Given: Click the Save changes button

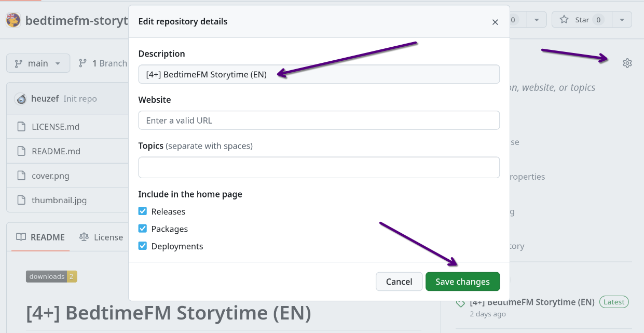Looking at the screenshot, I should [462, 282].
